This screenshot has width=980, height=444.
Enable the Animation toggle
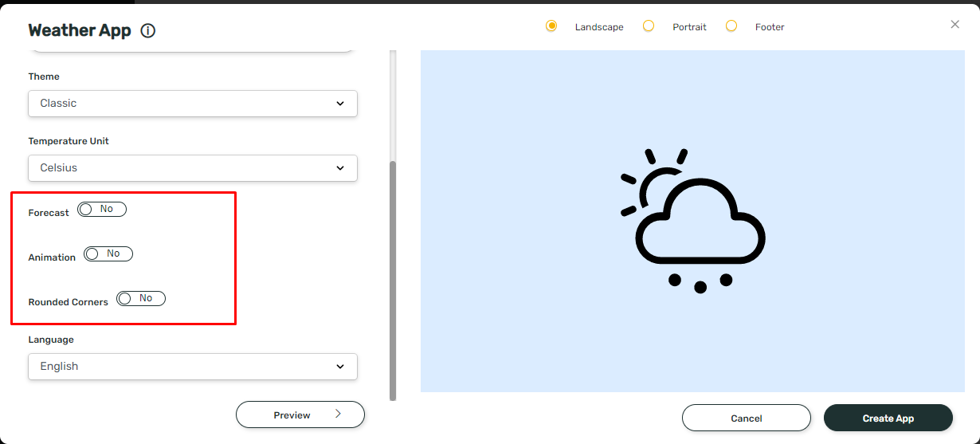click(108, 254)
